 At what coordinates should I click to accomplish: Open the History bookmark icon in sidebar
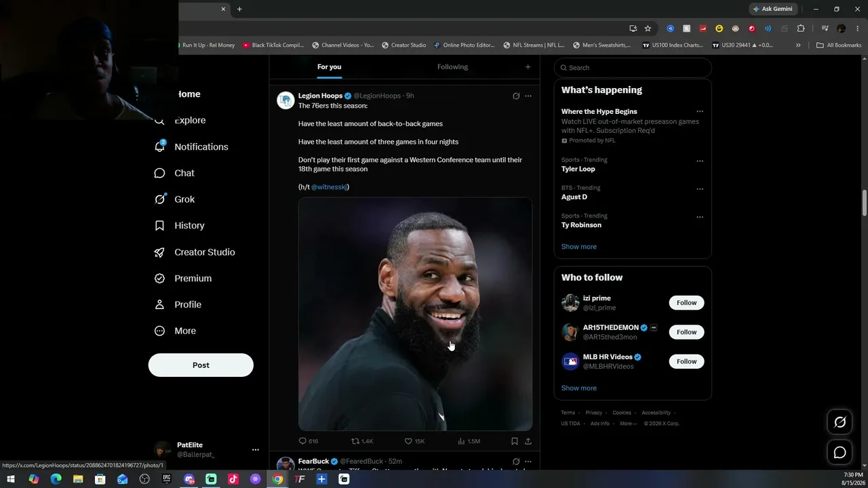160,226
